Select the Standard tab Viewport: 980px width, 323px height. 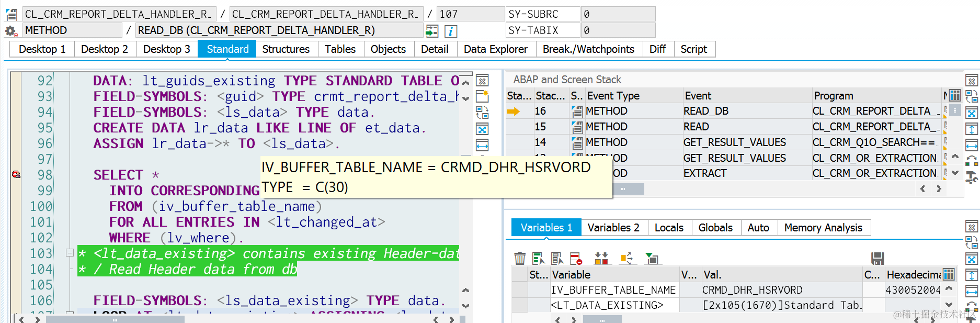click(227, 49)
